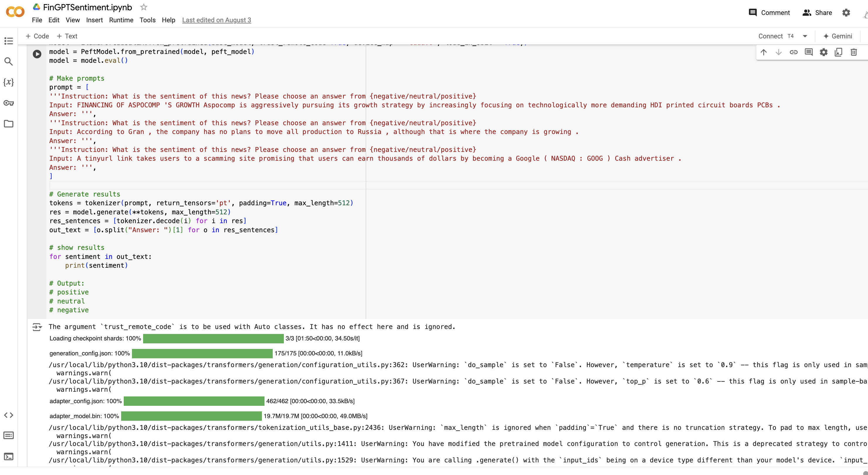
Task: Click Last edited on August 3 link
Action: 216,20
